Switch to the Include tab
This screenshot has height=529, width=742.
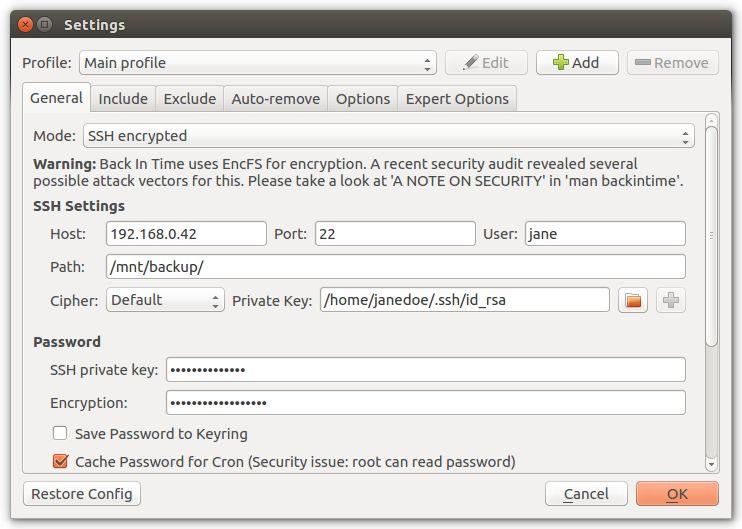tap(123, 98)
